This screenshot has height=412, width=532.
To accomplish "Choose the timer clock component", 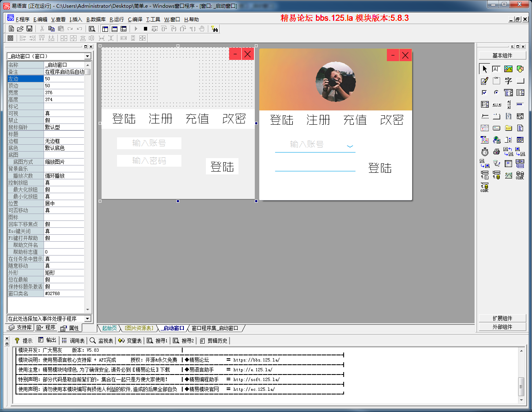I will click(484, 152).
